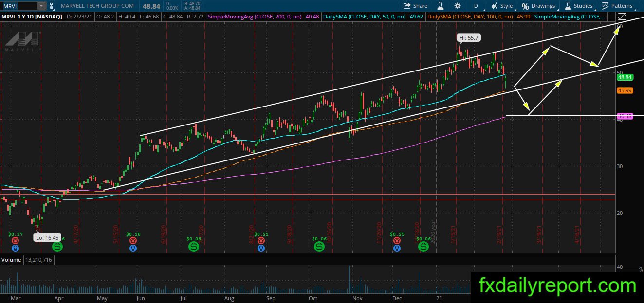Click the 'MRVL 1 Y 1D [NASDAQ]' label
The image size is (644, 303).
31,17
